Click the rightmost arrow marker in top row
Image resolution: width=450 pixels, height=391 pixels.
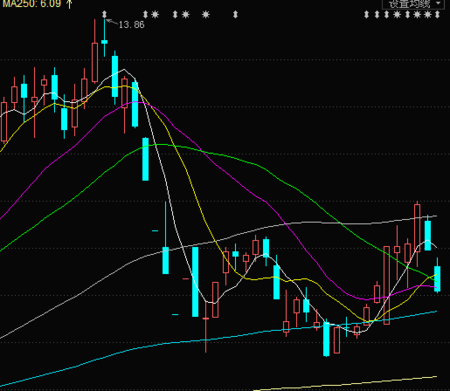click(x=437, y=14)
